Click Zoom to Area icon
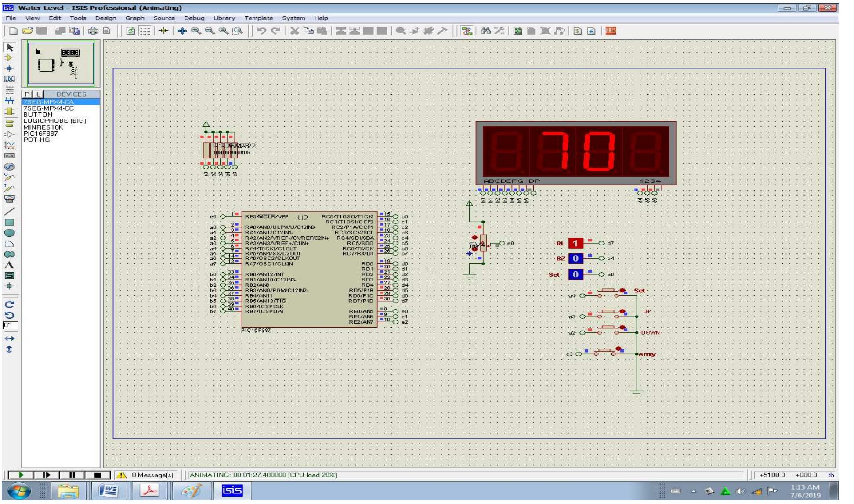Screen dimensions: 854x504 [238, 31]
